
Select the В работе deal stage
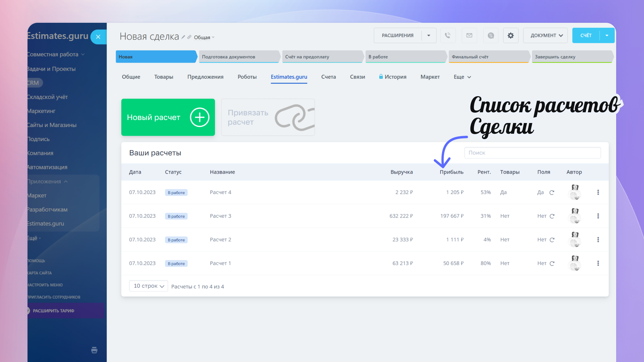pyautogui.click(x=405, y=57)
